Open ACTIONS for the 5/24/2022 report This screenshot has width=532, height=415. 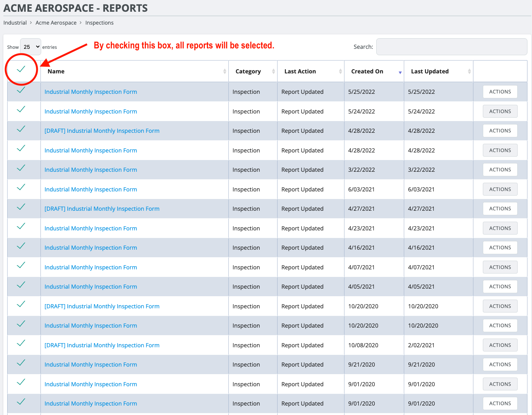tap(500, 112)
